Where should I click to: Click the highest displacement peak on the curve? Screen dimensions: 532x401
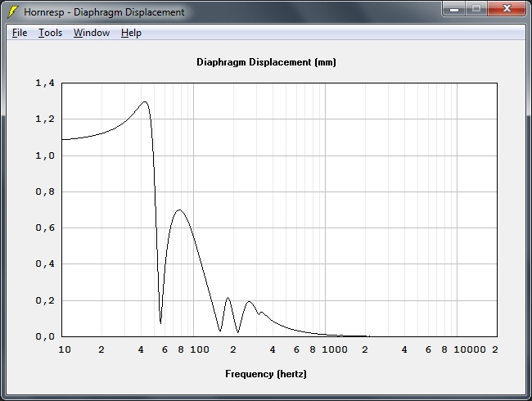pos(145,101)
